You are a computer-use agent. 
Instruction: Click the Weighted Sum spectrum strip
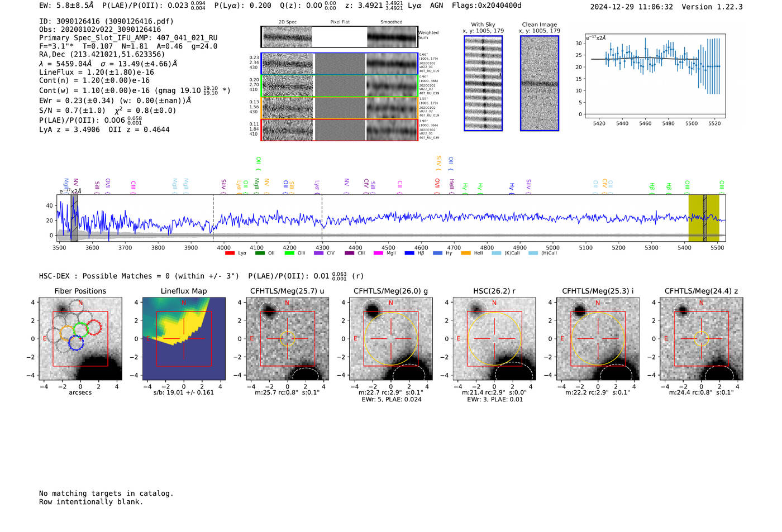(x=339, y=37)
